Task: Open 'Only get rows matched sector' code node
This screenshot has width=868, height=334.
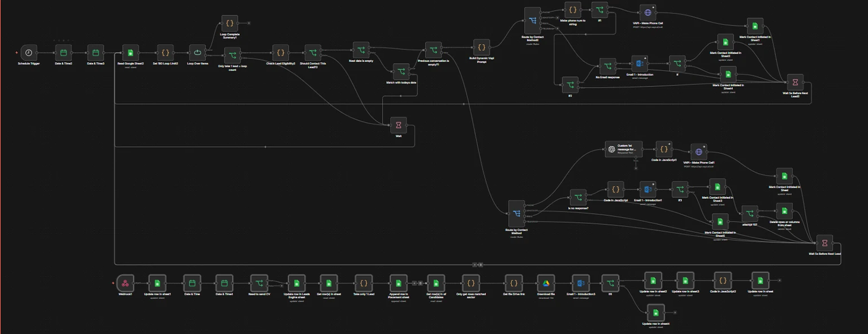Action: coord(470,283)
